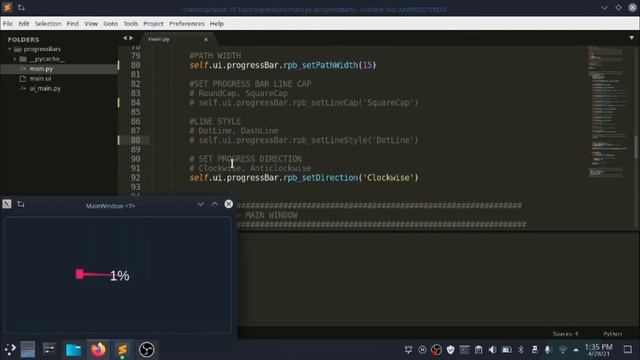Open the Preferences menu

pyautogui.click(x=187, y=24)
